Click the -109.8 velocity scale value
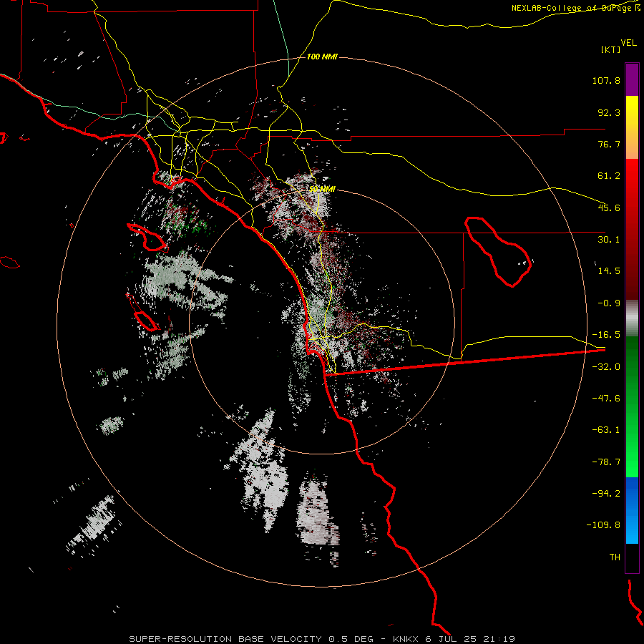 click(604, 525)
